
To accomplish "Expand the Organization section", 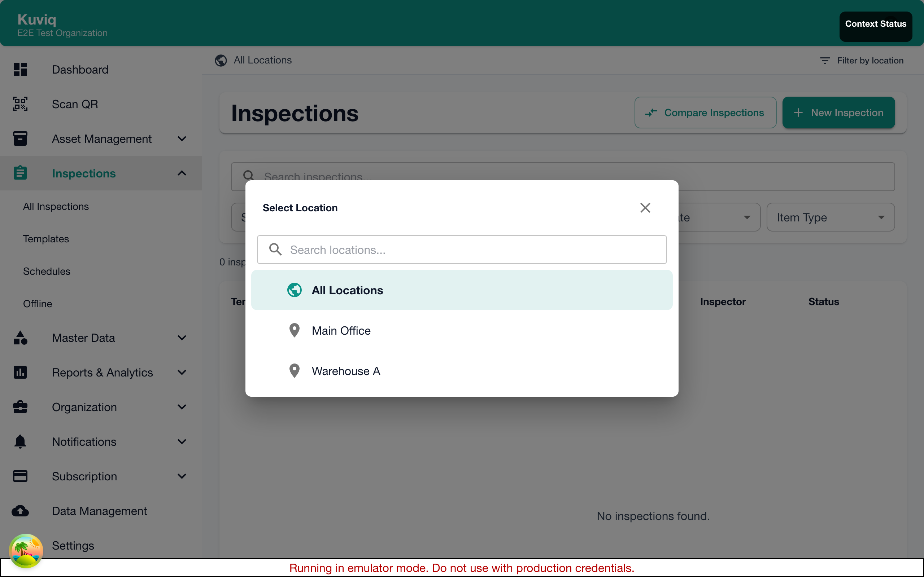I will coord(182,407).
